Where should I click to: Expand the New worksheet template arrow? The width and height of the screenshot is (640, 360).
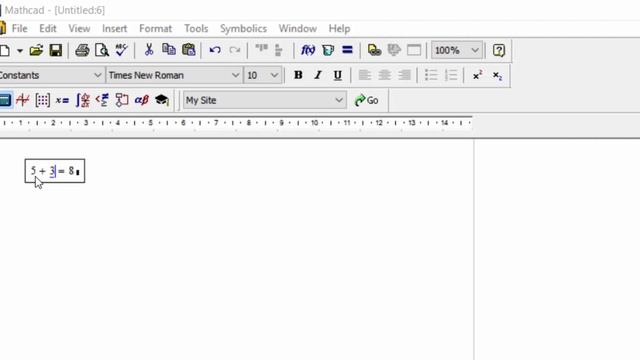pyautogui.click(x=20, y=51)
